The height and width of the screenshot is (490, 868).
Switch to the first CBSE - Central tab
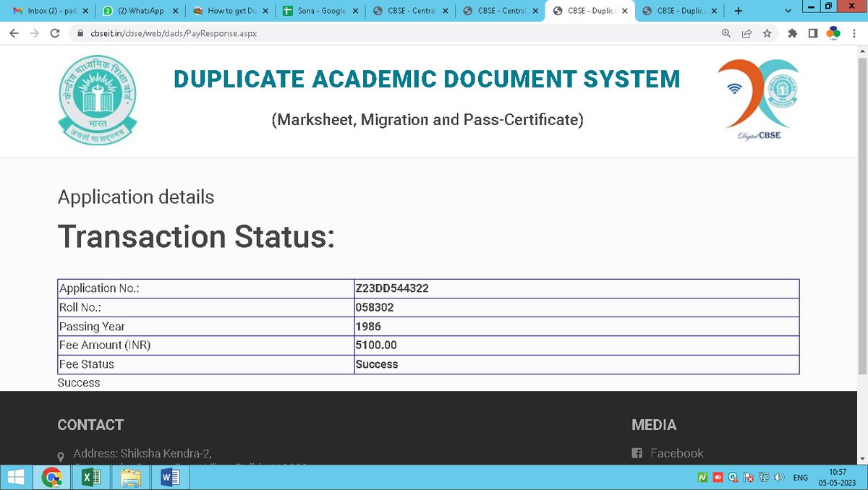point(410,11)
